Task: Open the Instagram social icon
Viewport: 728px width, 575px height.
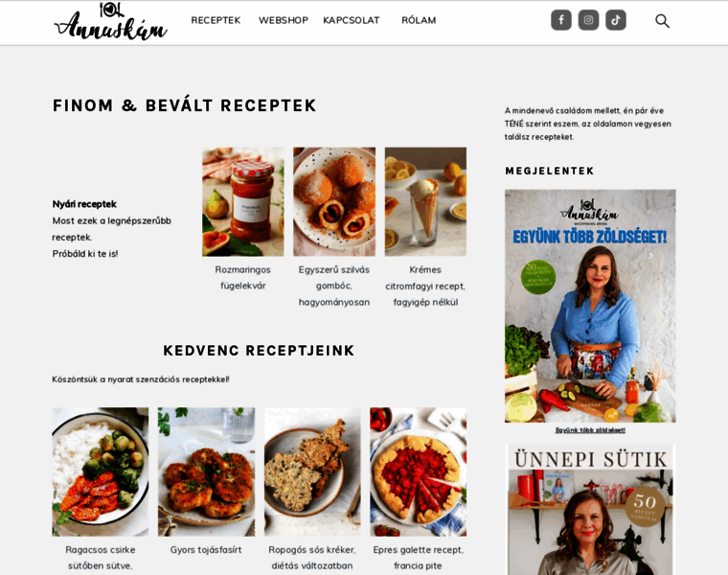Action: coord(588,20)
